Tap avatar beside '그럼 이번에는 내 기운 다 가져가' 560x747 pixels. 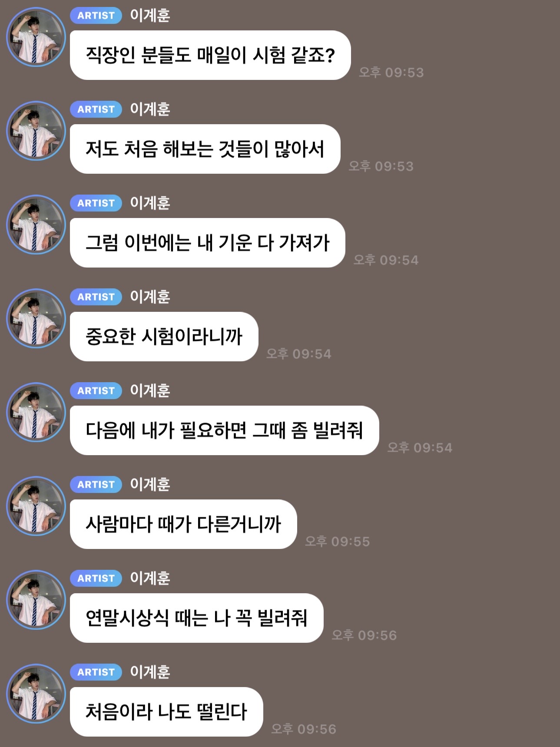(x=36, y=225)
